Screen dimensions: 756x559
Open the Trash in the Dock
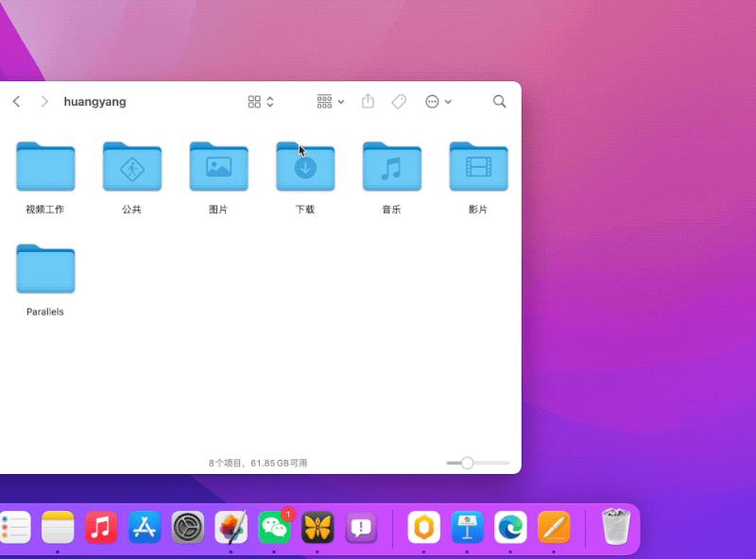coord(615,527)
